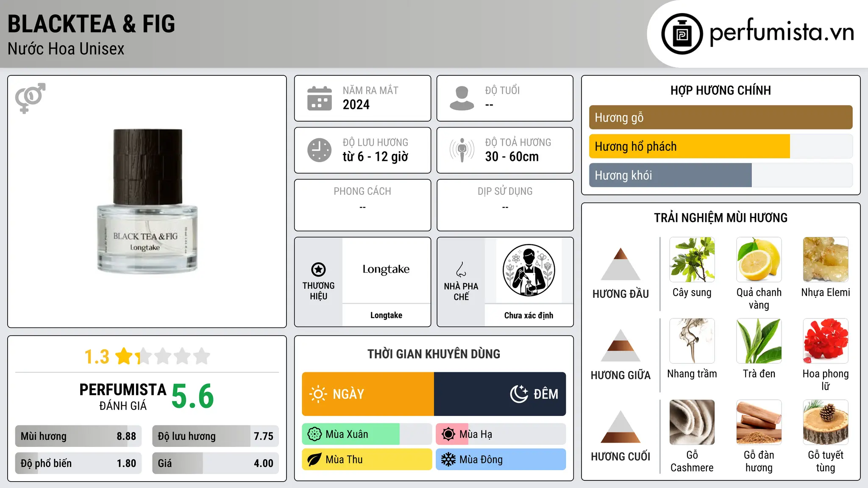Click the Đêm nighttime segment

tap(500, 394)
